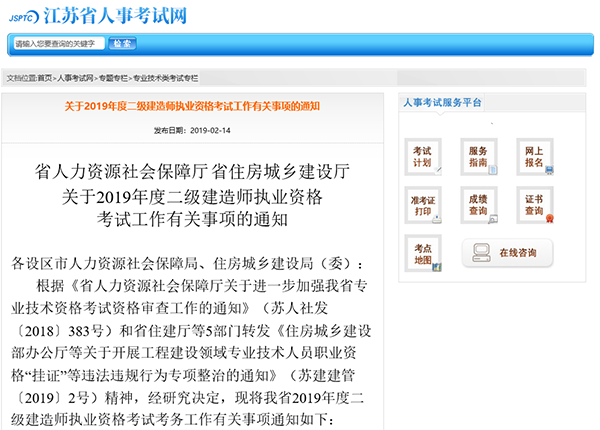Click the 证书查询 certificate query icon
Viewport: 600px width, 430px height.
535,205
